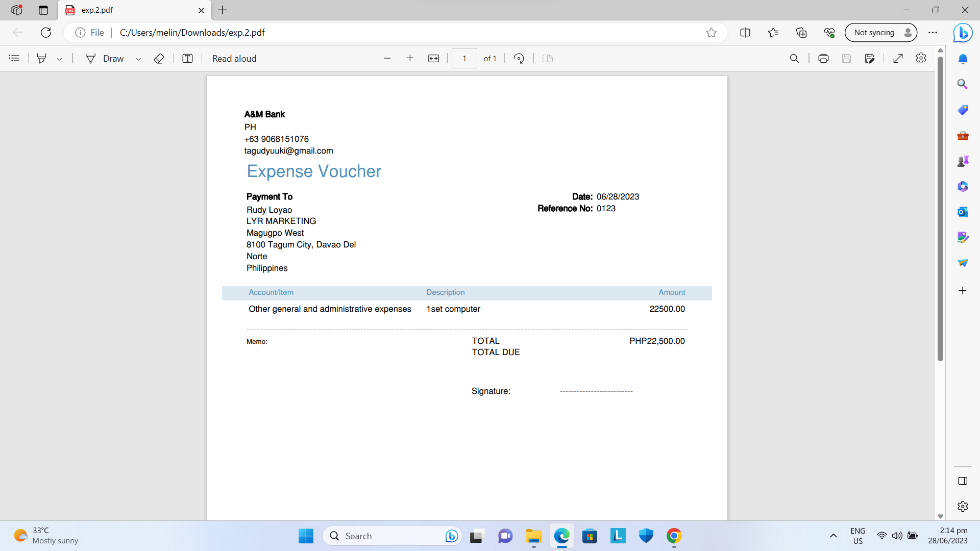Click the Save as icon

pyautogui.click(x=870, y=58)
